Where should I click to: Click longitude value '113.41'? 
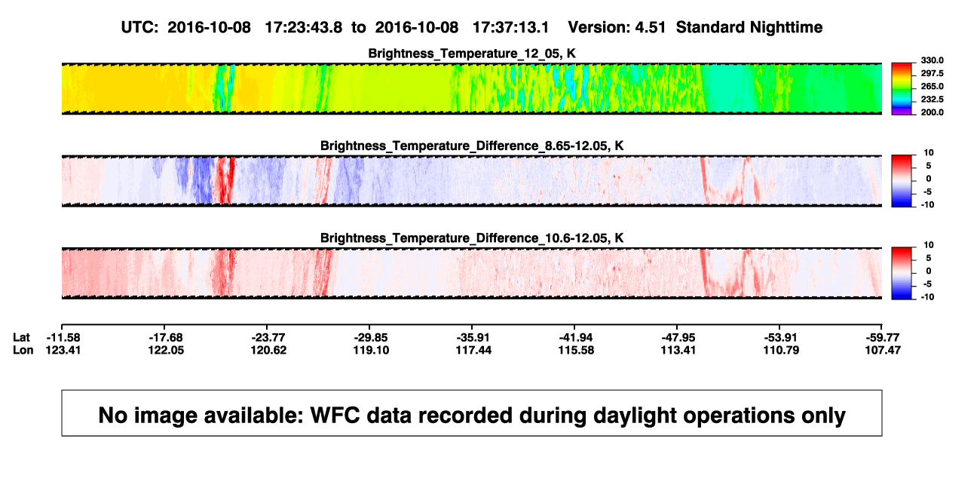pos(678,350)
